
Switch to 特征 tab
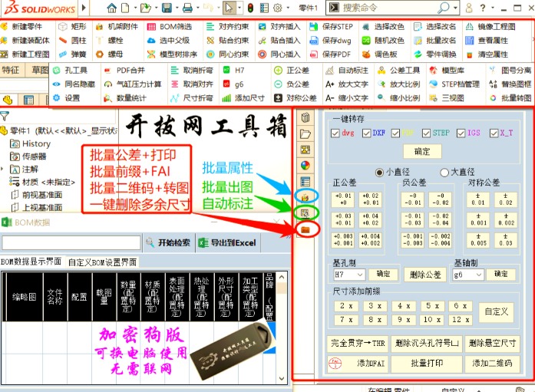(11, 71)
